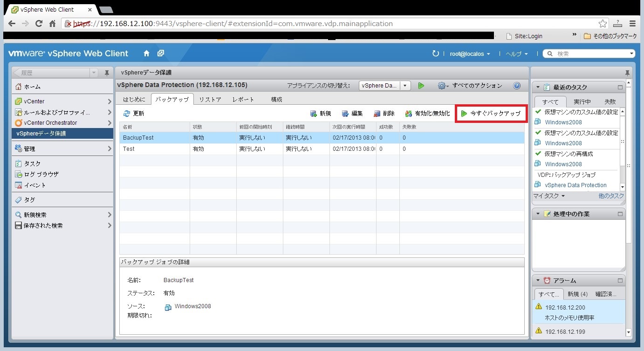Click the browser home button
Image resolution: width=644 pixels, height=351 pixels.
(52, 23)
